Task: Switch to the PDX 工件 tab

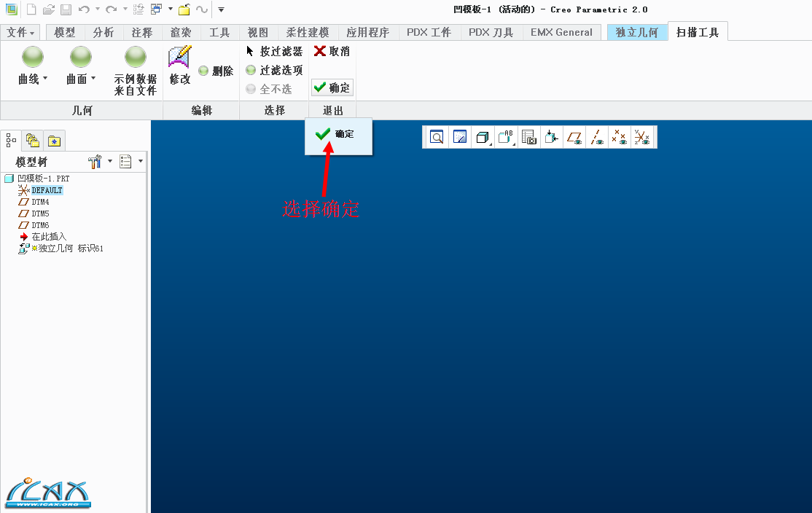Action: (429, 33)
